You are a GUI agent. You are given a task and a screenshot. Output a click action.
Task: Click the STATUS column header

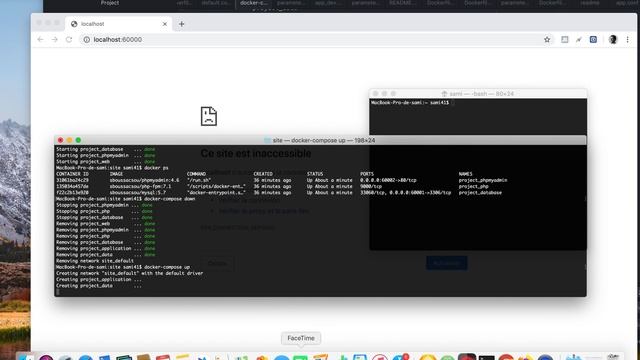[x=315, y=174]
